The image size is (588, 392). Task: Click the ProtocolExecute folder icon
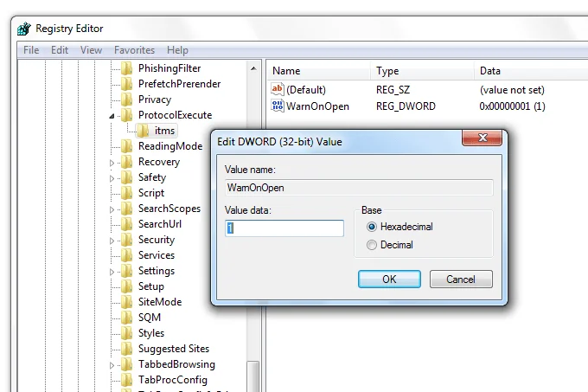(127, 115)
